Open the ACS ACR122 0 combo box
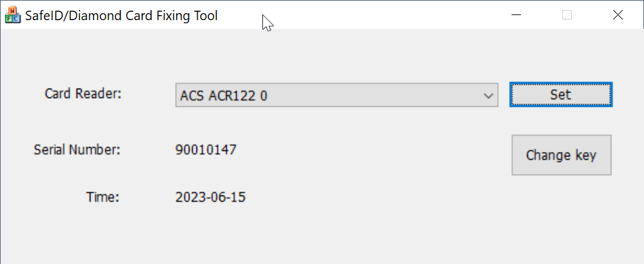 click(x=326, y=96)
